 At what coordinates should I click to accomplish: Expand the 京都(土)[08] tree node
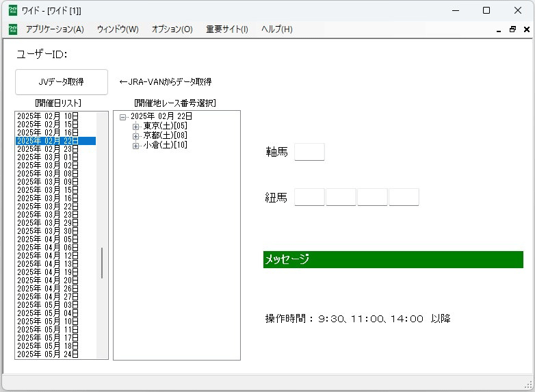(135, 135)
